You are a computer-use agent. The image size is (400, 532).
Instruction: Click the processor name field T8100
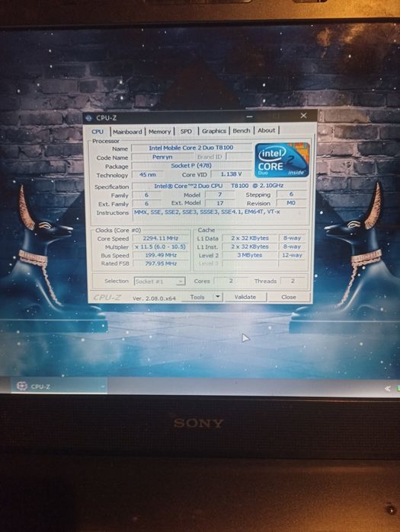(x=191, y=148)
